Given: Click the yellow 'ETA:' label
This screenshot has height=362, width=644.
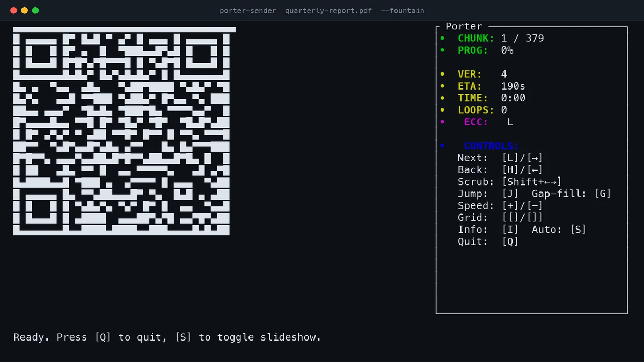Looking at the screenshot, I should click(470, 86).
